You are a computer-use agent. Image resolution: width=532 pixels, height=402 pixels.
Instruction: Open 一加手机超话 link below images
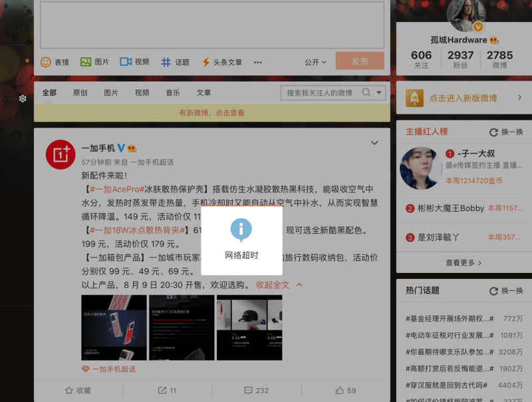(x=113, y=369)
